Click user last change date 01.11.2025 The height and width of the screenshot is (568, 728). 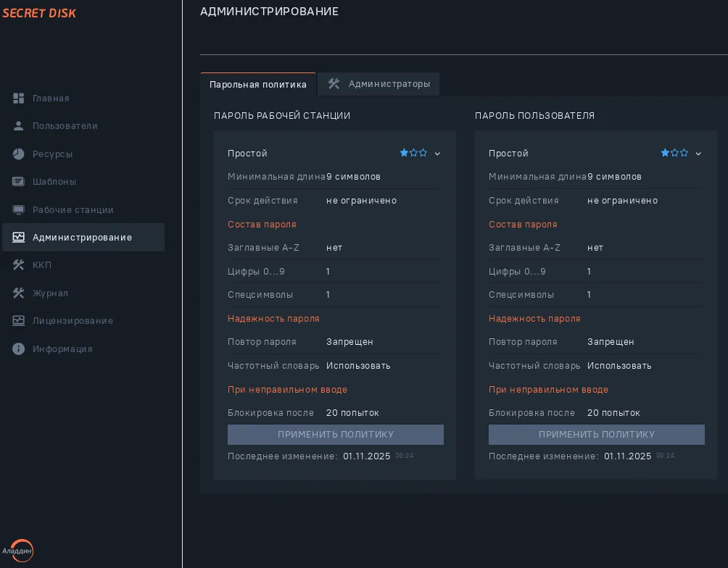click(x=627, y=456)
